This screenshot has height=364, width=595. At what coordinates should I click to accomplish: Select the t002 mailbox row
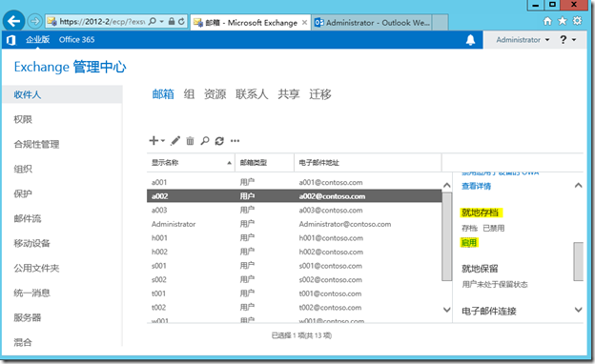tap(294, 308)
